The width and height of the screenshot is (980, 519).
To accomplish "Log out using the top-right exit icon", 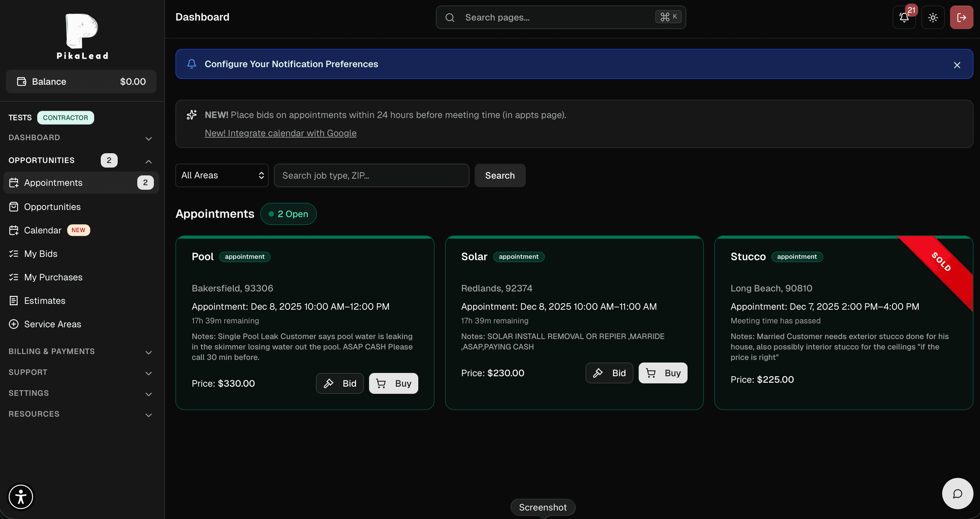I will [961, 18].
